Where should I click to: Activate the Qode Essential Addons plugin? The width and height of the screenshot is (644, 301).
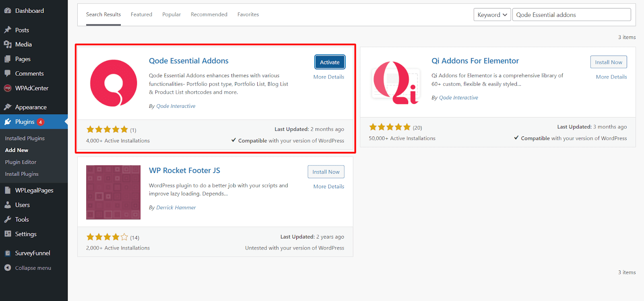pos(330,62)
